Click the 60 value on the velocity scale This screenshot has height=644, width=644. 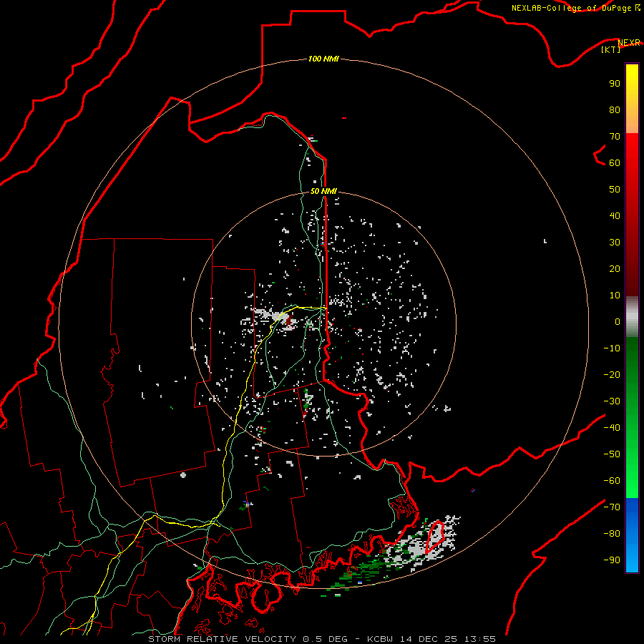(x=615, y=162)
